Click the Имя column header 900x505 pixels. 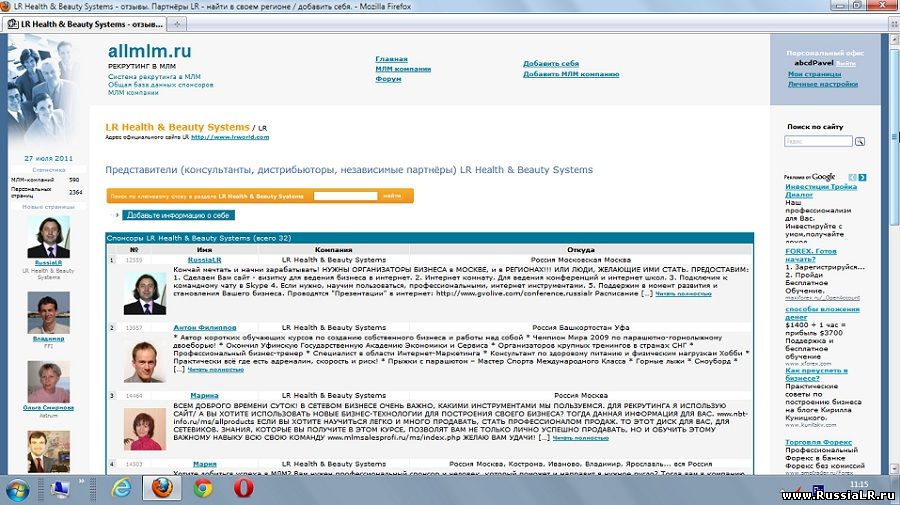[x=204, y=250]
